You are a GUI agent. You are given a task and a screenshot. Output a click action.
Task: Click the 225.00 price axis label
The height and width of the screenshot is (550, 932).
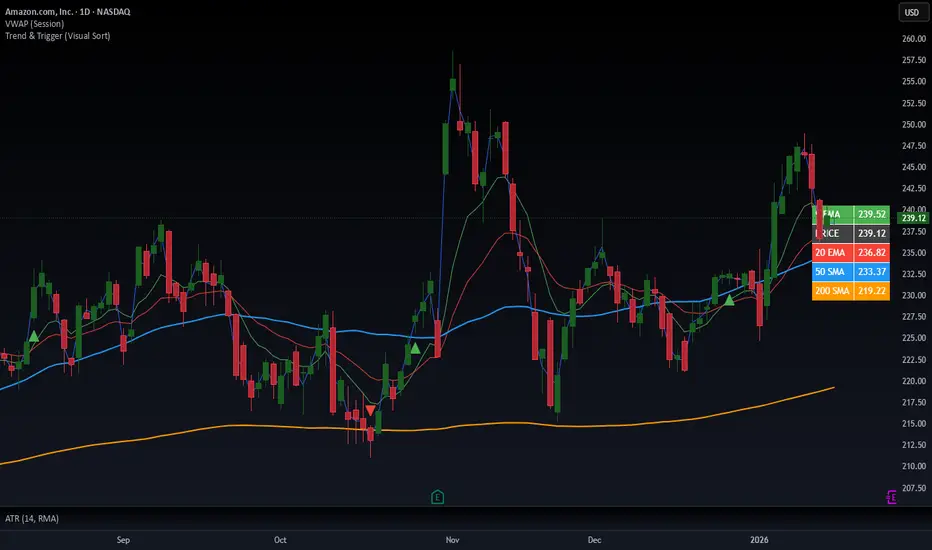tap(914, 338)
